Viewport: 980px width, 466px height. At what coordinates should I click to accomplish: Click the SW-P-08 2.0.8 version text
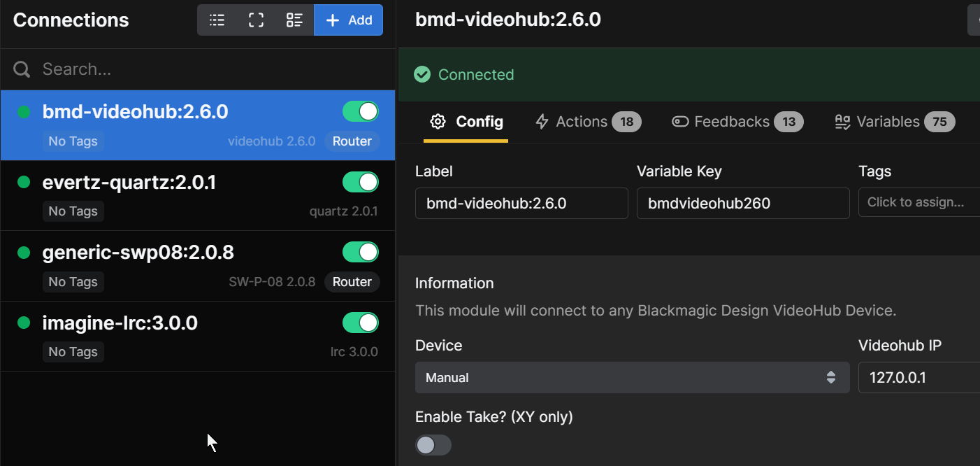tap(272, 282)
